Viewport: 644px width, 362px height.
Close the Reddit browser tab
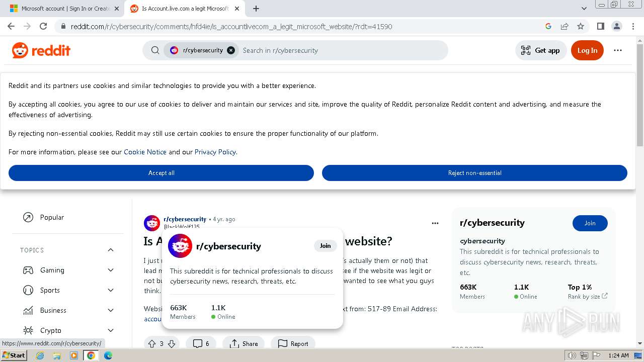point(237,9)
